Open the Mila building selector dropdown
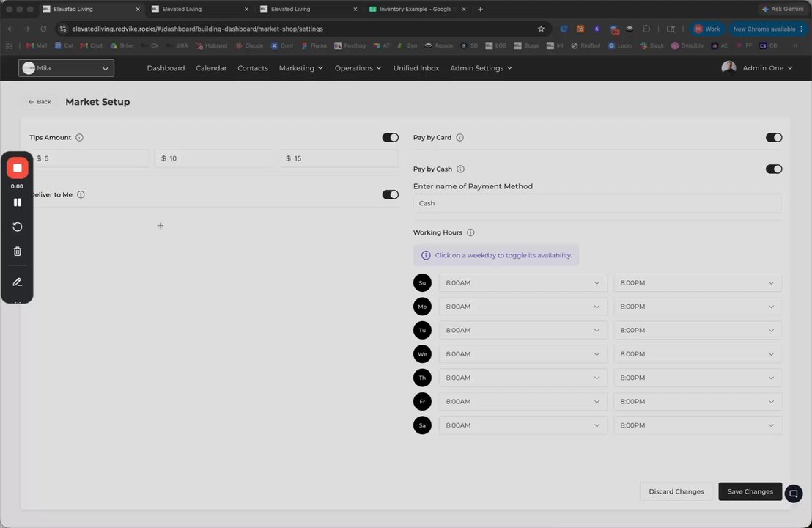 pos(66,68)
